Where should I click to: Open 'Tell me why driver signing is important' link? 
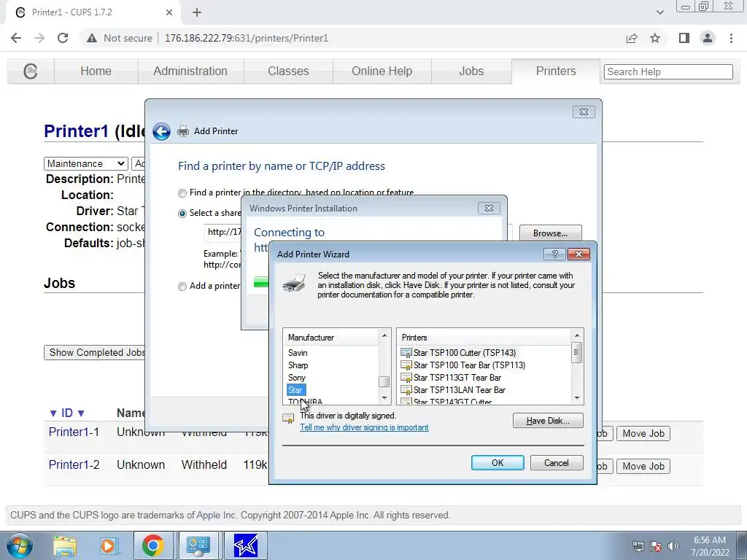click(364, 427)
